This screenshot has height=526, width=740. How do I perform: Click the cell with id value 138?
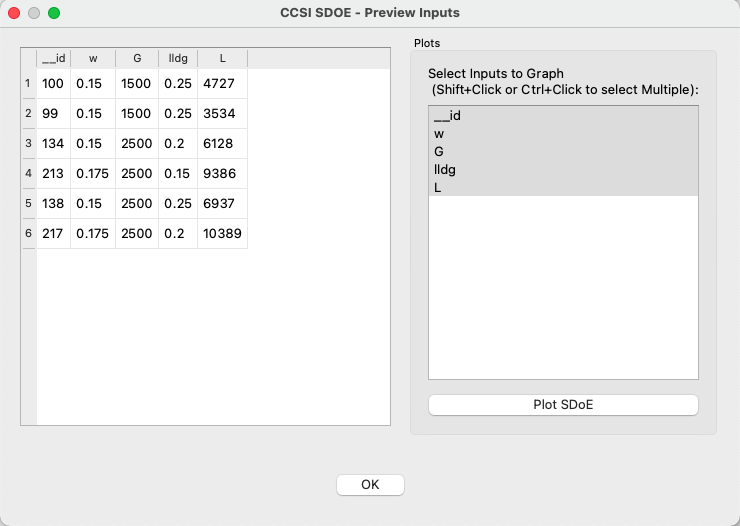[x=53, y=203]
